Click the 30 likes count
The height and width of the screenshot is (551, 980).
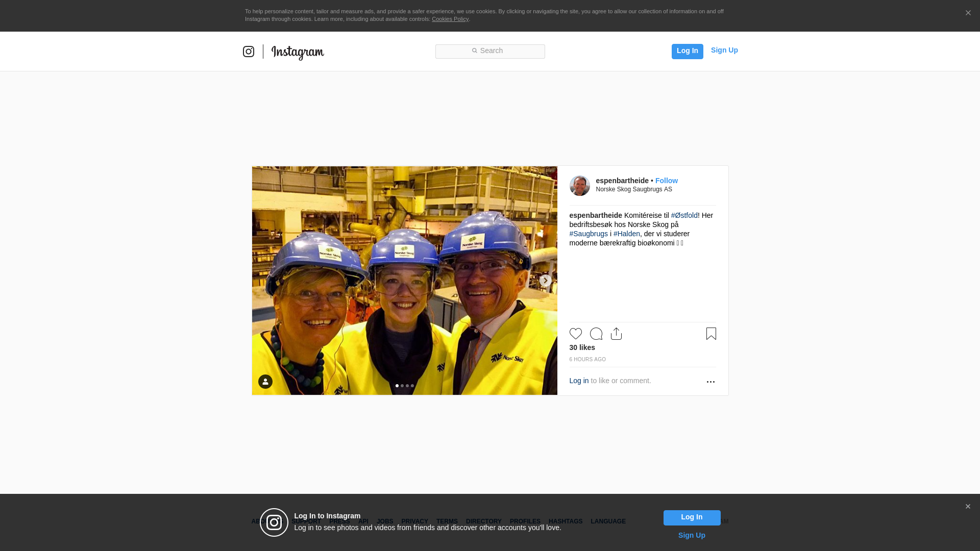tap(582, 347)
